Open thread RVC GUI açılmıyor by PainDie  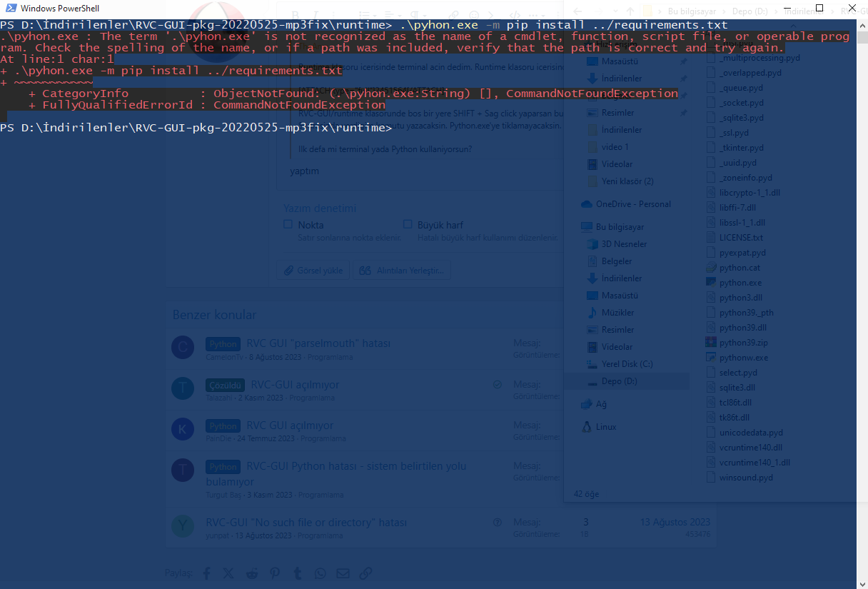pyautogui.click(x=290, y=425)
